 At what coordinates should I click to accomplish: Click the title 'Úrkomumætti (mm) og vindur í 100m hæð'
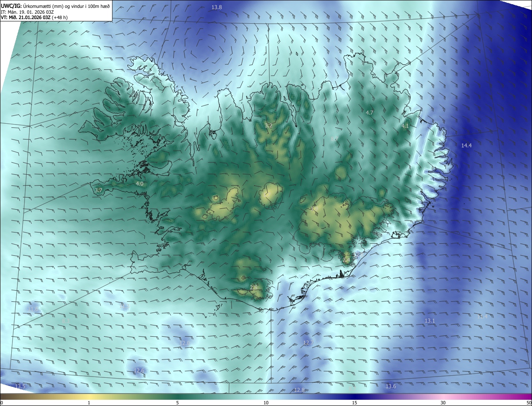(66, 6)
